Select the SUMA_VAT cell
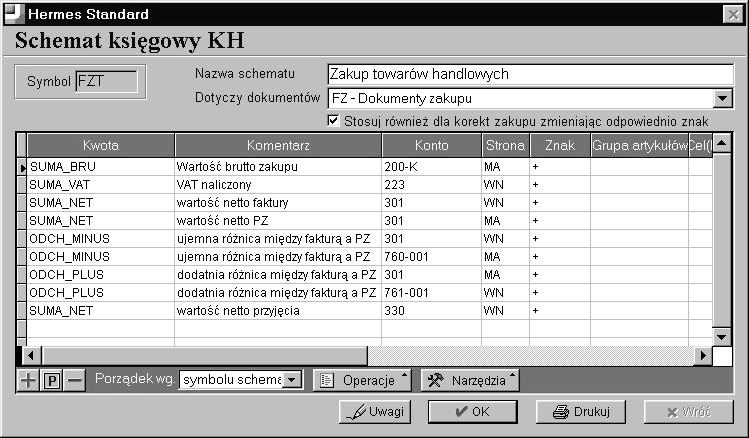The image size is (749, 438). coord(101,185)
